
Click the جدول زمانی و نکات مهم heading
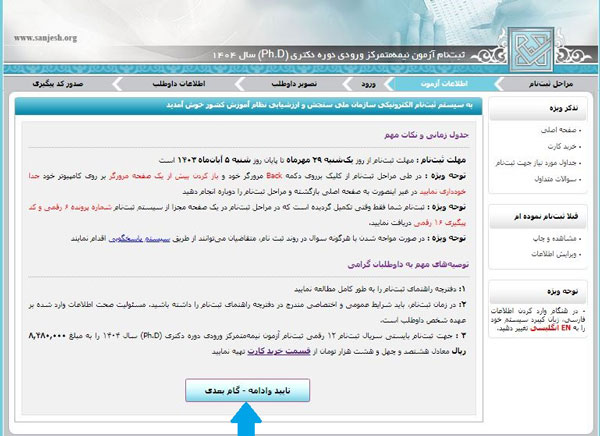[x=426, y=135]
